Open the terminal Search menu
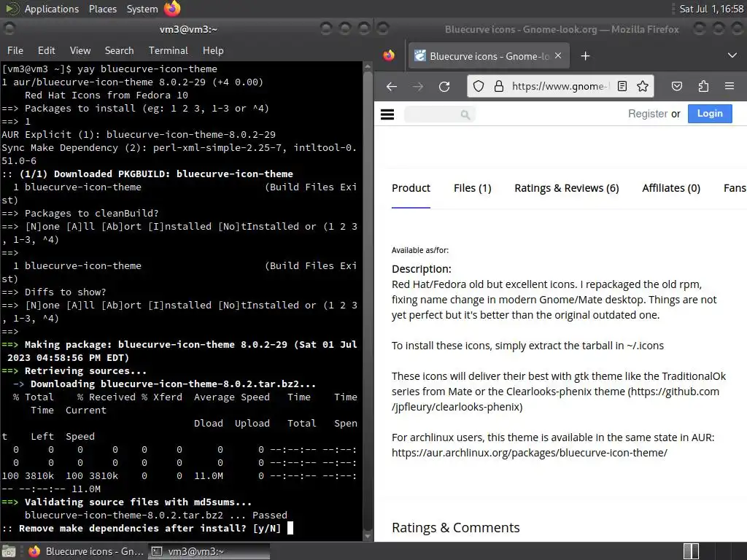 (x=119, y=50)
